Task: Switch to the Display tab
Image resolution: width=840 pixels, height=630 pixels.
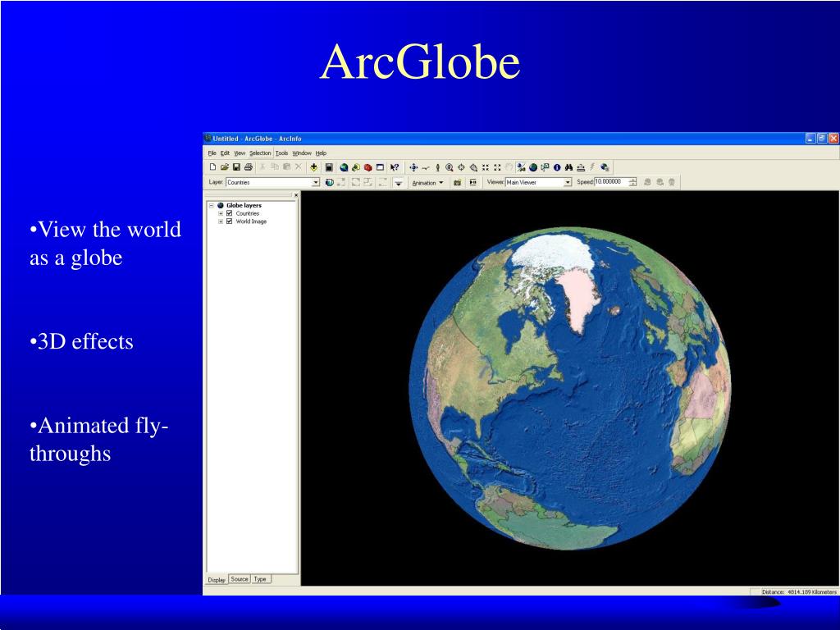Action: tap(217, 580)
